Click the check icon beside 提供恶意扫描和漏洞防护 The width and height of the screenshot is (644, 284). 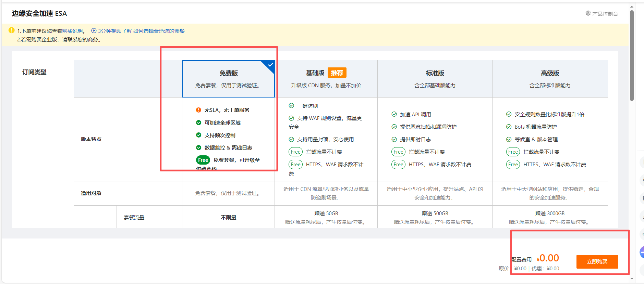394,127
